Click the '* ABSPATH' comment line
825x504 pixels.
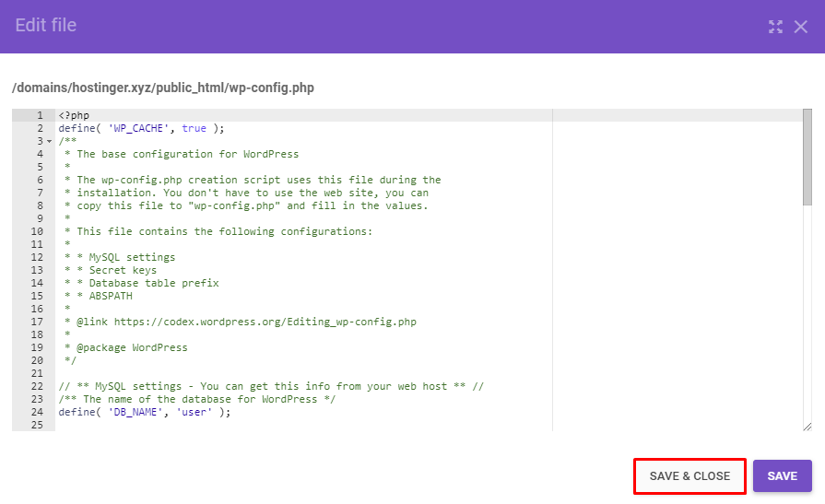(104, 296)
